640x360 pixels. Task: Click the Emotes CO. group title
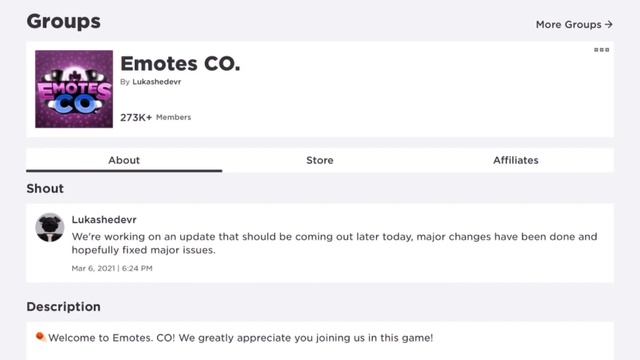pyautogui.click(x=180, y=64)
